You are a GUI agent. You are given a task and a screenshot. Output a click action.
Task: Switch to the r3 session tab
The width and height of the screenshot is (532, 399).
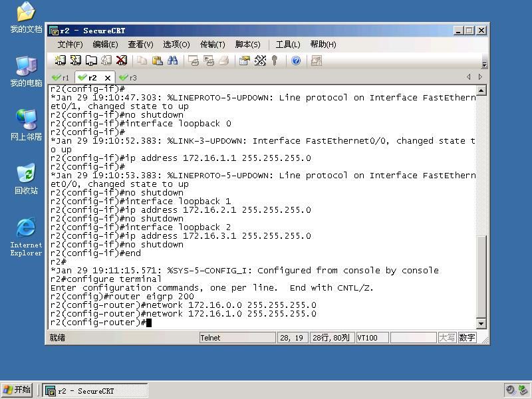128,78
